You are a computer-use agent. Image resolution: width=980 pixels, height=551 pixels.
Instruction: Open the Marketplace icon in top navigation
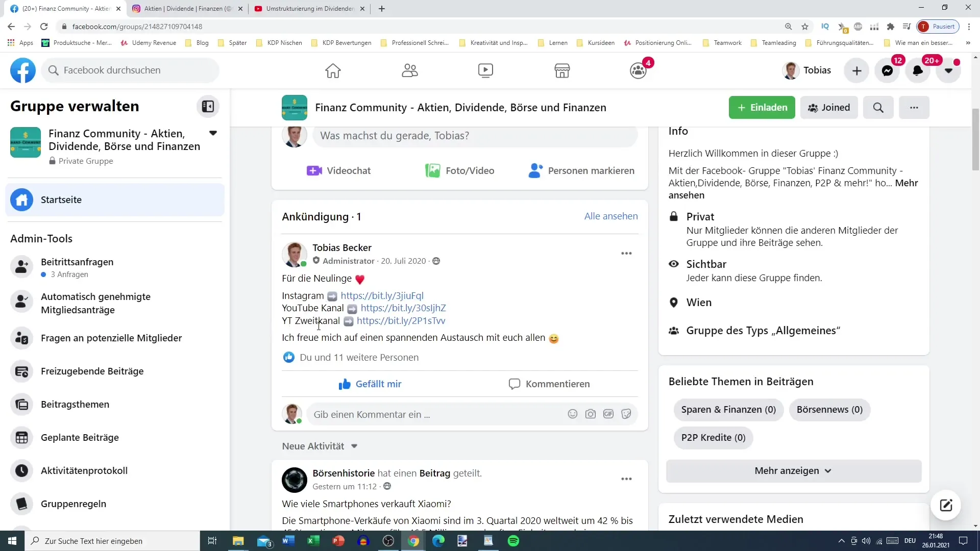coord(562,70)
